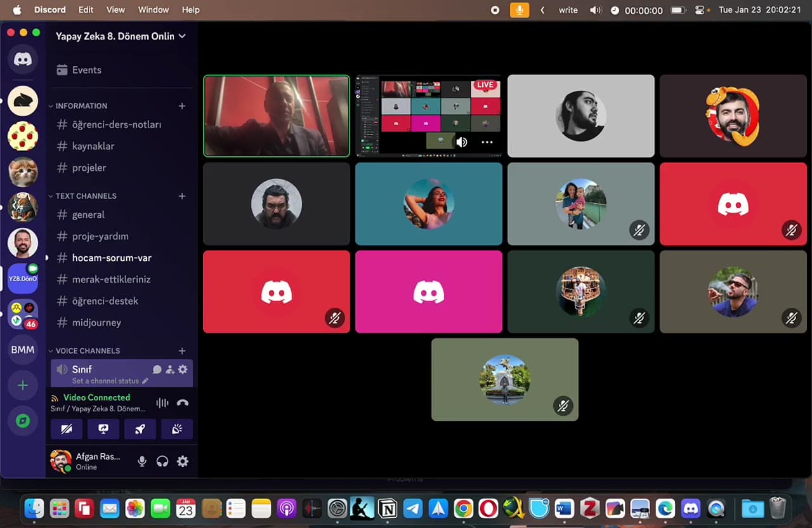Screen dimensions: 812x528
Task: Create channel in VOICE CHANNELS category
Action: pos(182,351)
